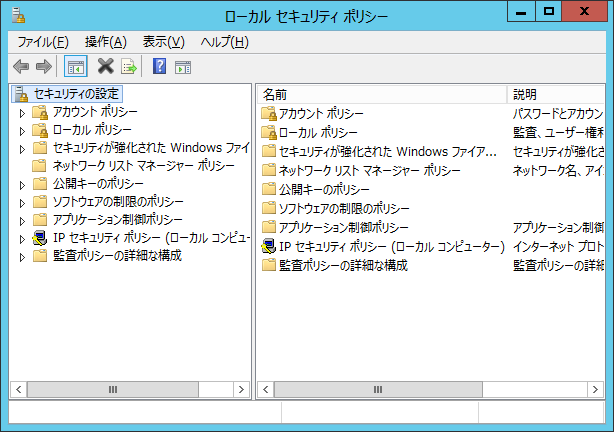Click IP セキュリティ ポリシー icon in list pane
The width and height of the screenshot is (614, 432).
(269, 246)
